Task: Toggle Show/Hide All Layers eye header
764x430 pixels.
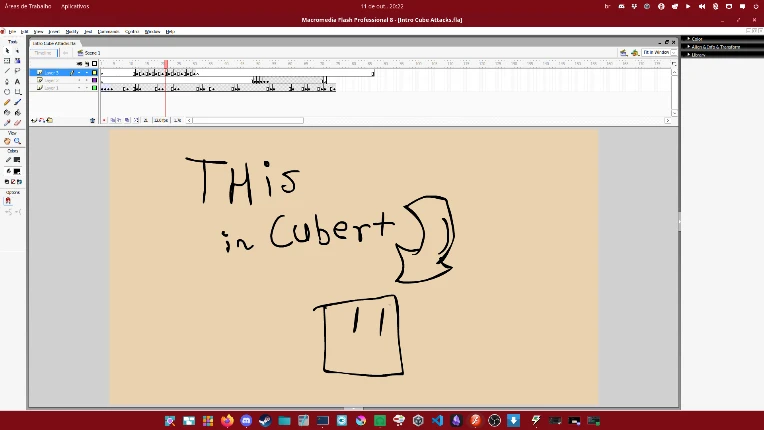Action: coord(79,64)
